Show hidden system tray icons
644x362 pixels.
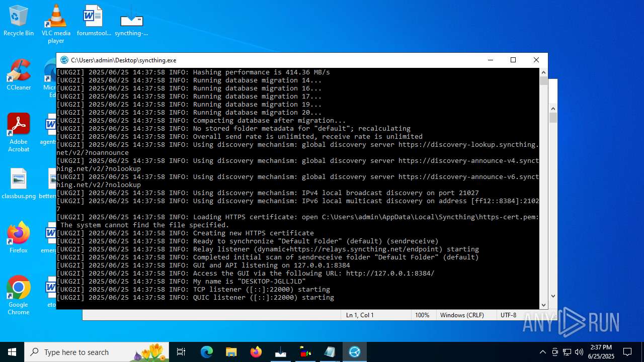(x=542, y=352)
